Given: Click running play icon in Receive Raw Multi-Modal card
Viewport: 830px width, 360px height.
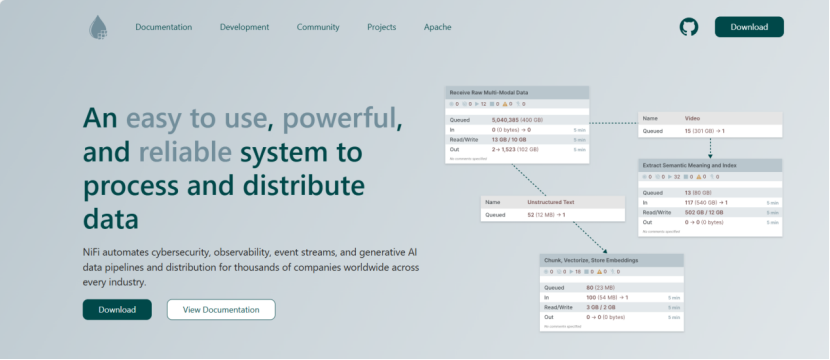Looking at the screenshot, I should point(477,104).
